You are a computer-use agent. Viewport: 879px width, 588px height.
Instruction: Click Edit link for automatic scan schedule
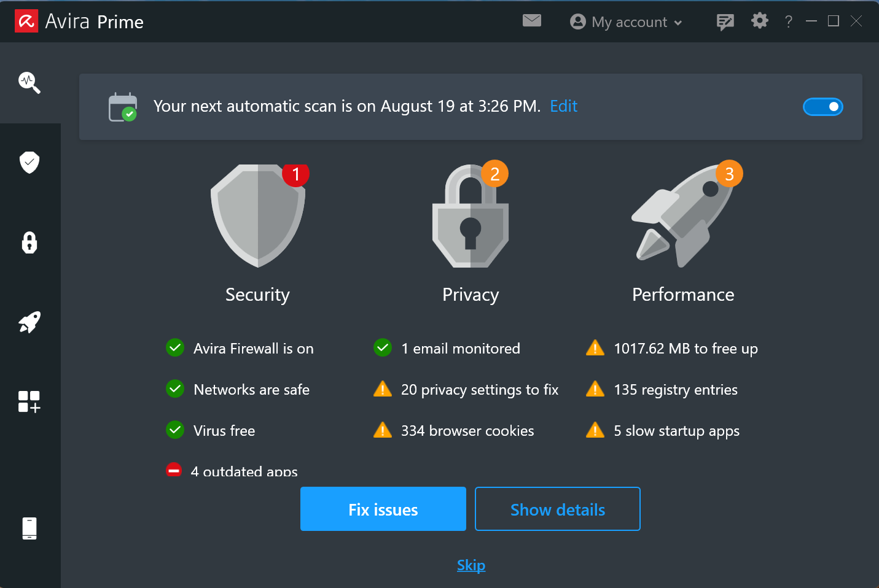point(564,106)
